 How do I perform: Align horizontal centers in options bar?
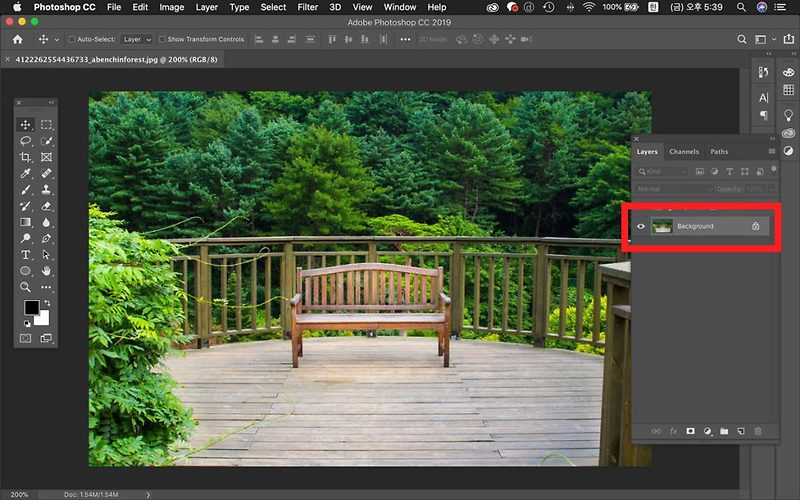tap(275, 39)
